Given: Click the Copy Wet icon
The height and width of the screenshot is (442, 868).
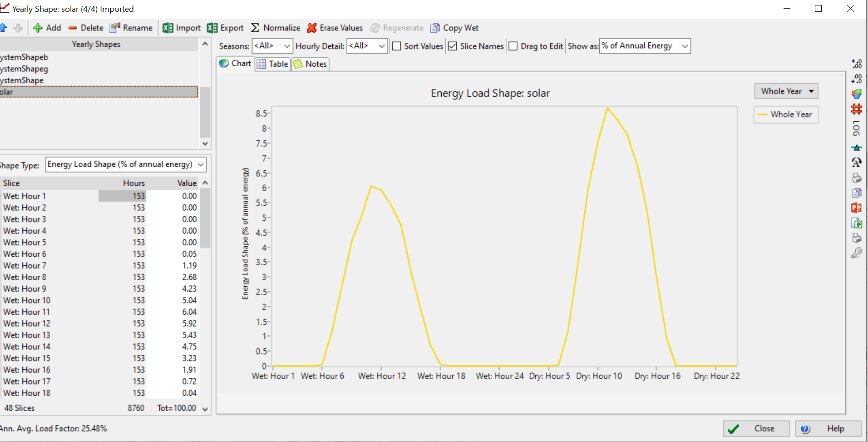Looking at the screenshot, I should tap(435, 28).
